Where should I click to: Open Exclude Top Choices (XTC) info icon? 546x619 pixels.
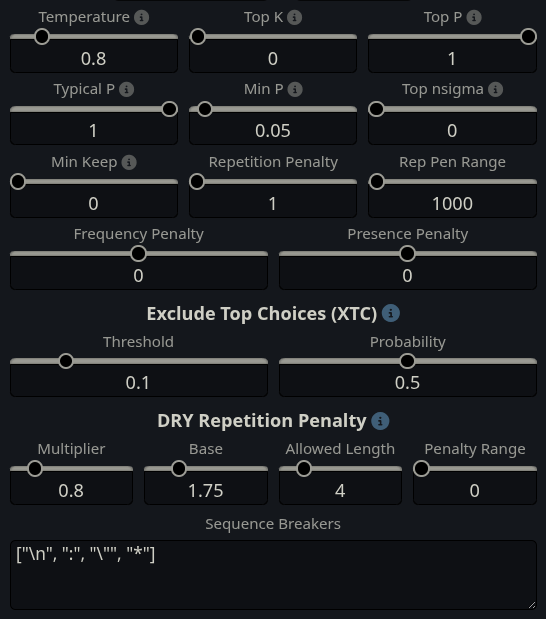click(391, 313)
